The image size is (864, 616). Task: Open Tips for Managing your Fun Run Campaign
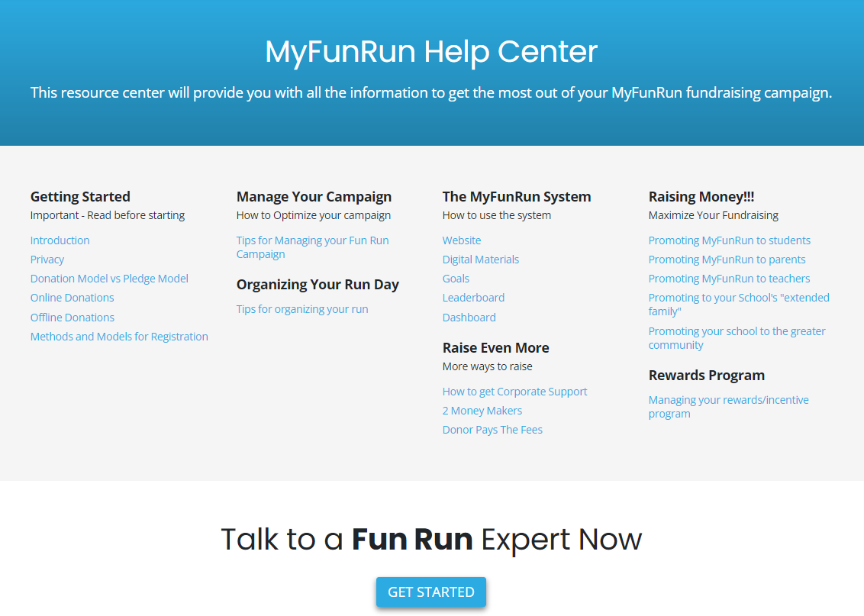(312, 247)
